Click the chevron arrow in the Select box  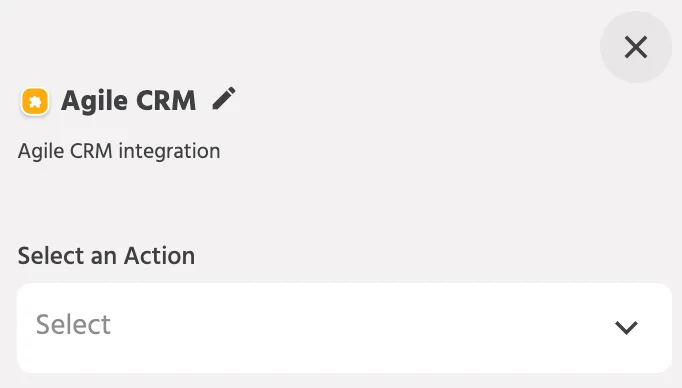tap(626, 327)
